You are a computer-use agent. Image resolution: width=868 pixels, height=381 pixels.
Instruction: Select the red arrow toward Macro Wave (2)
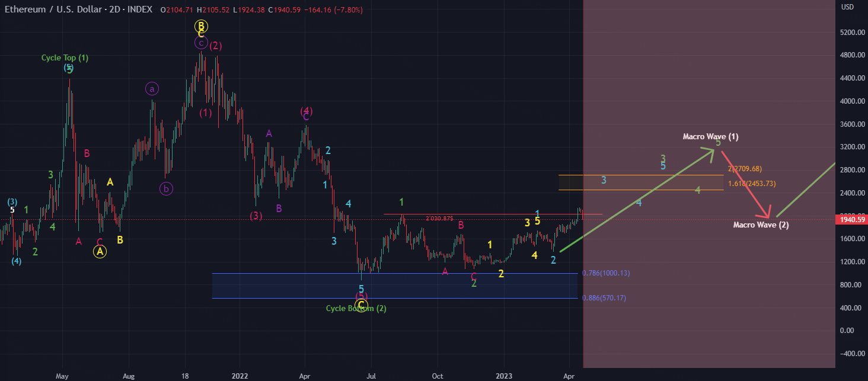tap(746, 184)
